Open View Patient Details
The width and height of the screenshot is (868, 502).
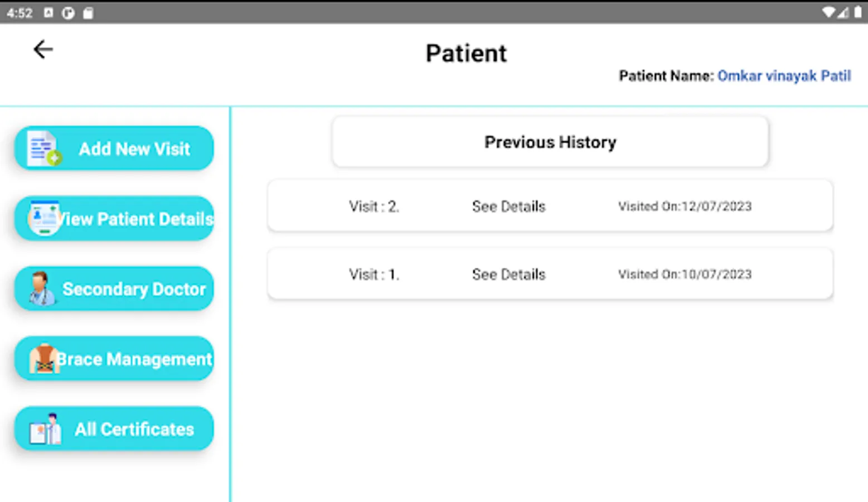pyautogui.click(x=135, y=219)
